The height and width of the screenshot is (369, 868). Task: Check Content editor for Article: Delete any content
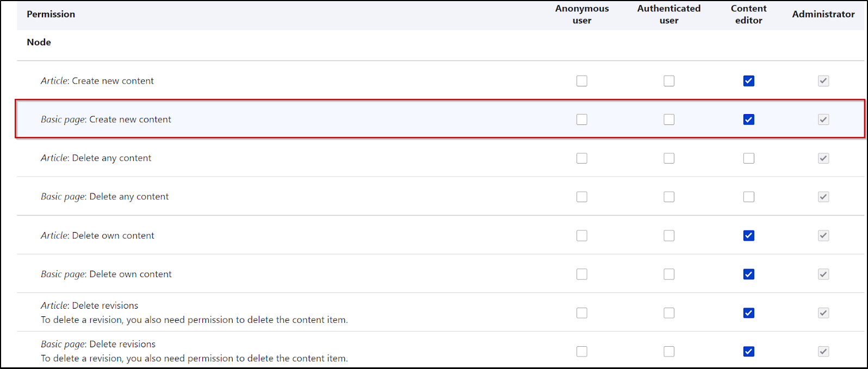click(x=749, y=158)
